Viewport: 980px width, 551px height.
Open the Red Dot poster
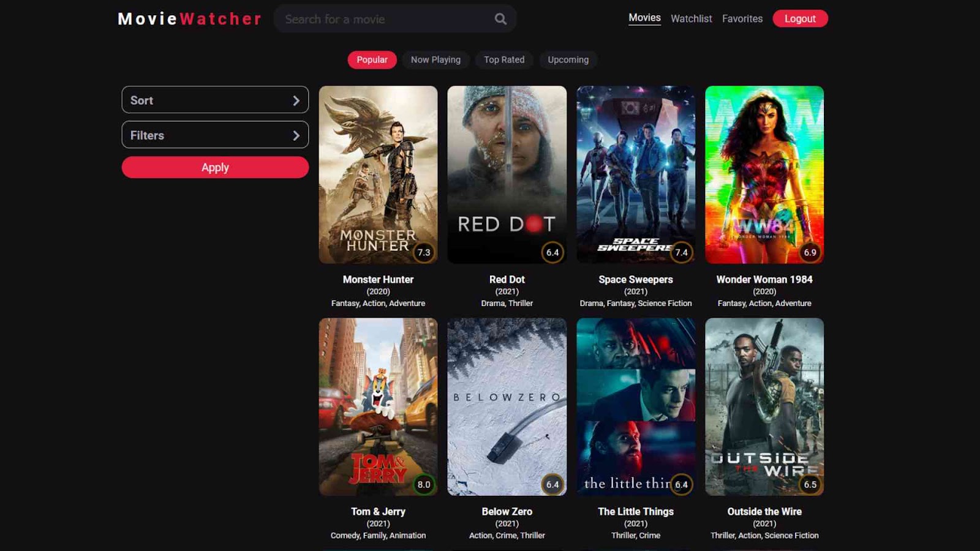pyautogui.click(x=507, y=174)
